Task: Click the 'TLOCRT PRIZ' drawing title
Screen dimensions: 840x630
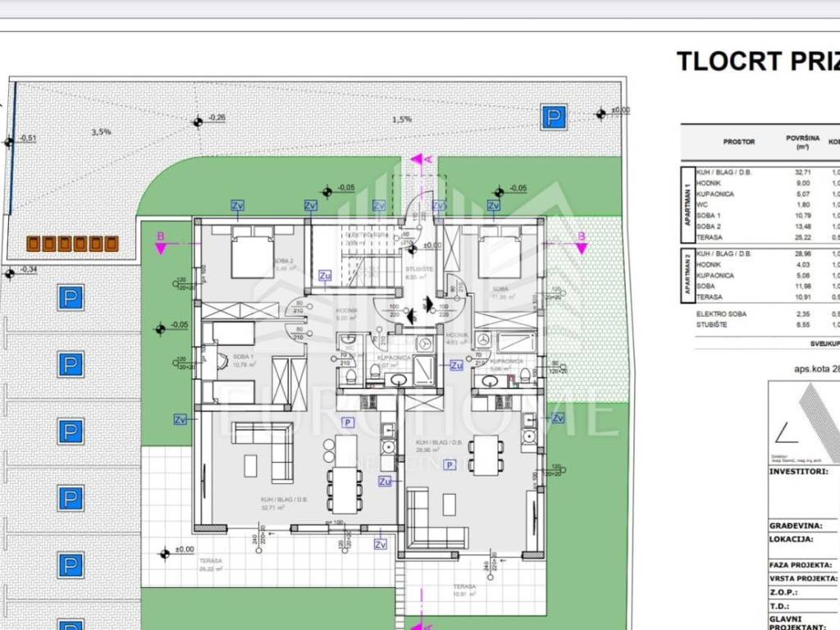Action: coord(758,62)
